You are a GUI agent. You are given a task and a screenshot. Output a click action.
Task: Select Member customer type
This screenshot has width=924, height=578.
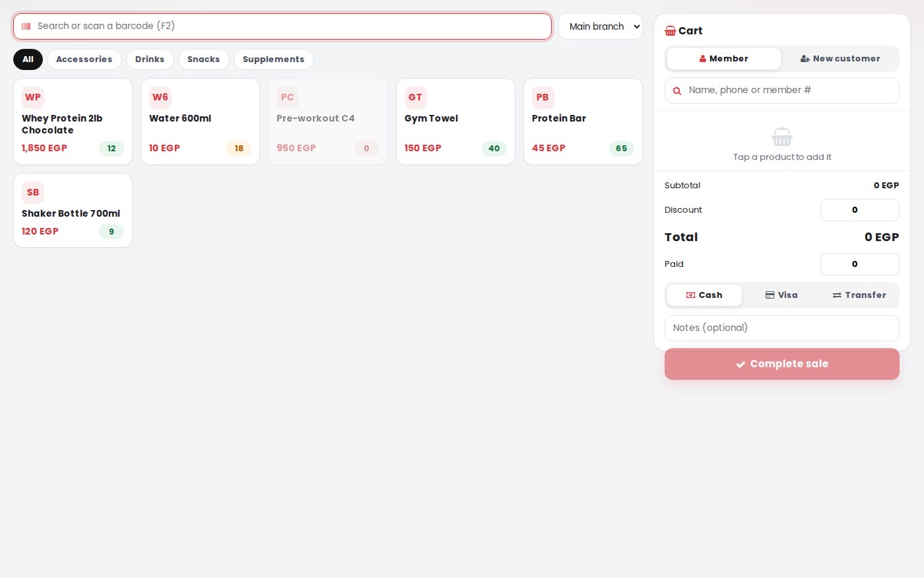coord(724,59)
